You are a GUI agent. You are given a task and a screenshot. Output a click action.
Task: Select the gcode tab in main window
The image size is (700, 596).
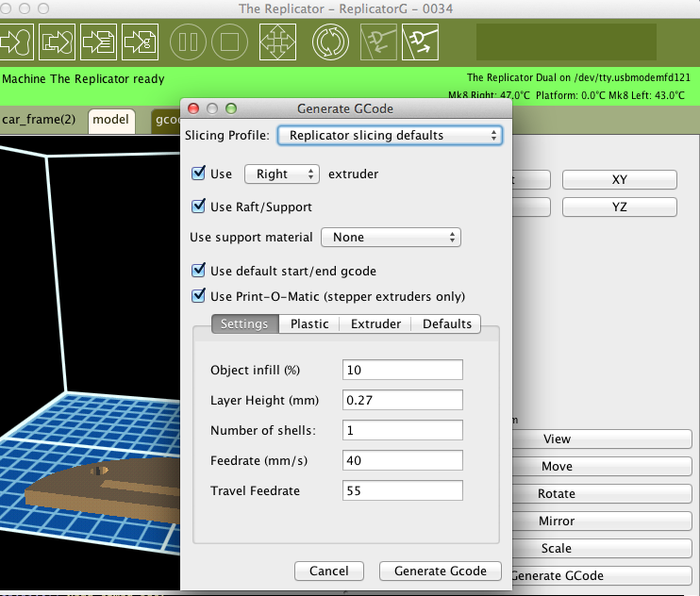tap(167, 120)
